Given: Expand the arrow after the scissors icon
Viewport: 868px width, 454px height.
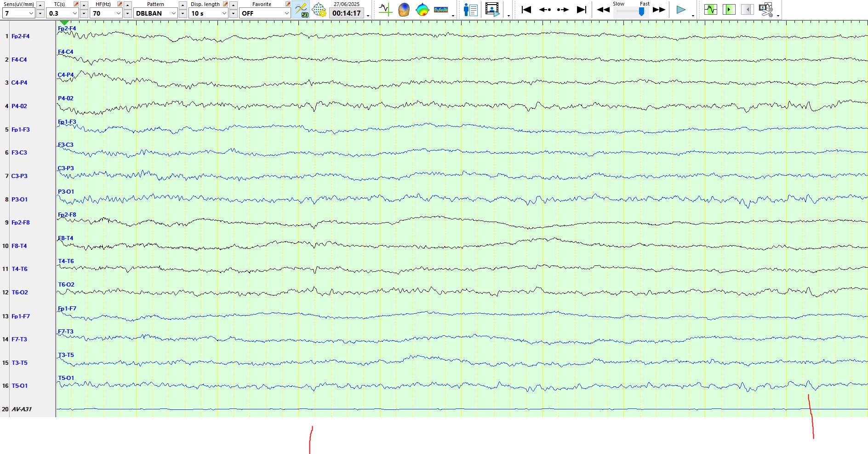Looking at the screenshot, I should point(778,15).
